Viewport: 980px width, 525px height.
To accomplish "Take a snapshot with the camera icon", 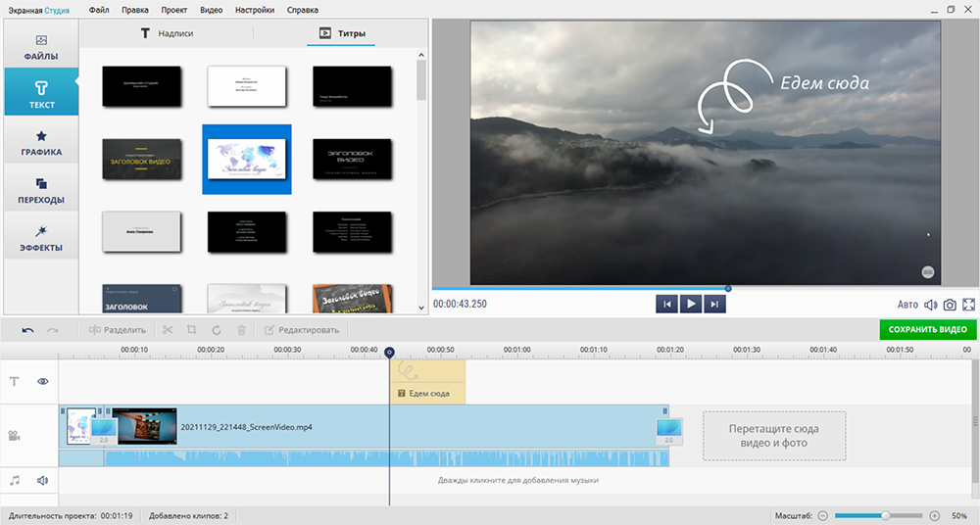I will [950, 305].
